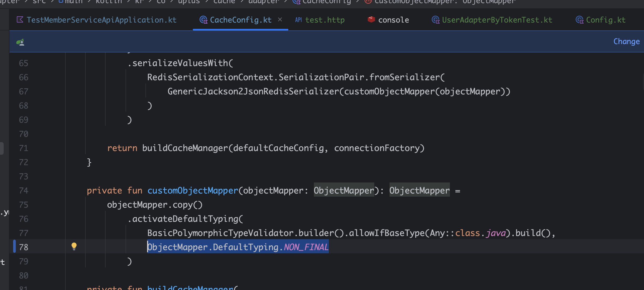Click the red console database icon
644x290 pixels.
(x=371, y=19)
